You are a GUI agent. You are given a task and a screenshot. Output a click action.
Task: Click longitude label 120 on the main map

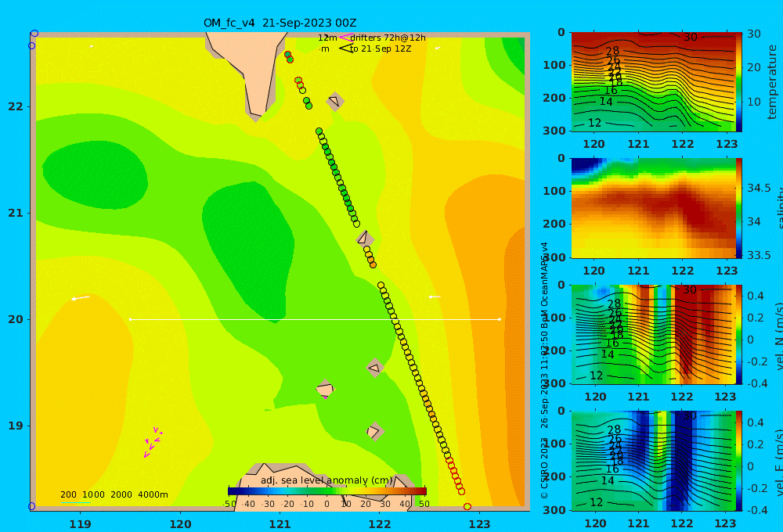(180, 524)
